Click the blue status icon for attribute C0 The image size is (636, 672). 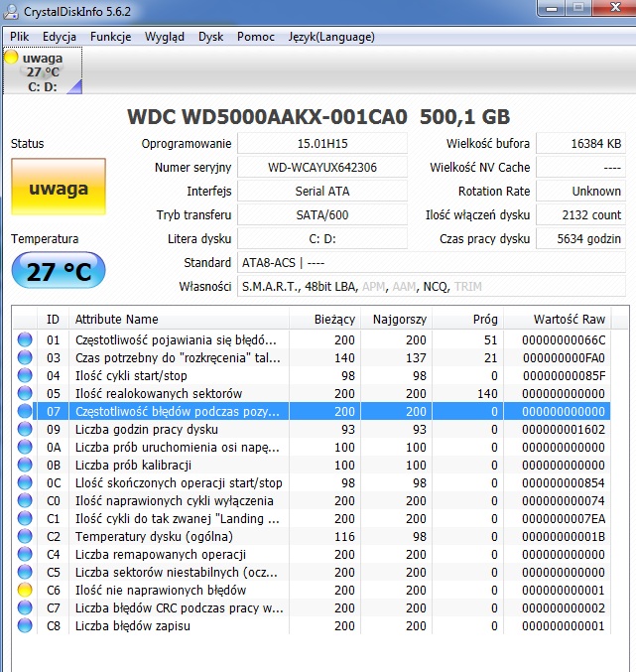tap(25, 500)
